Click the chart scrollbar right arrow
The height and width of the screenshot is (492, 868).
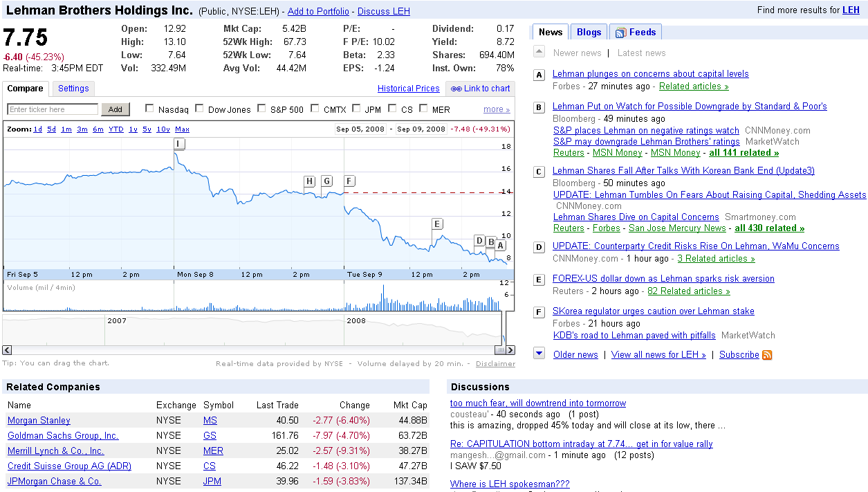point(510,350)
